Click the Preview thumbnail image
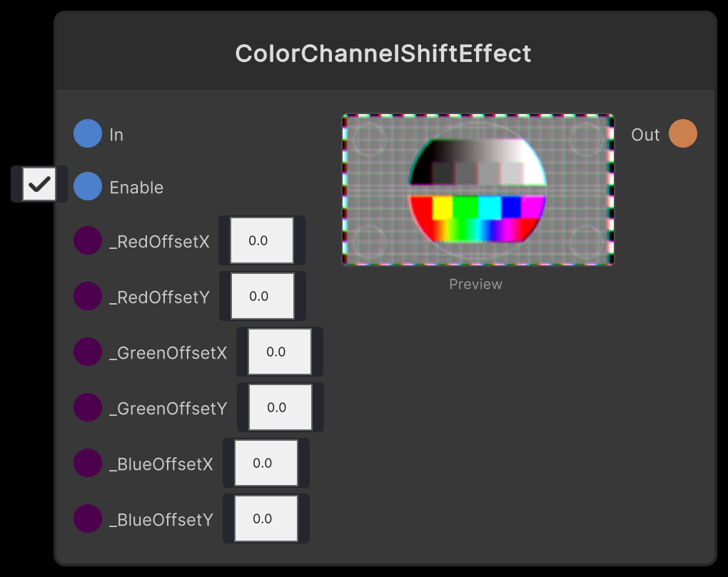This screenshot has width=728, height=577. 477,189
